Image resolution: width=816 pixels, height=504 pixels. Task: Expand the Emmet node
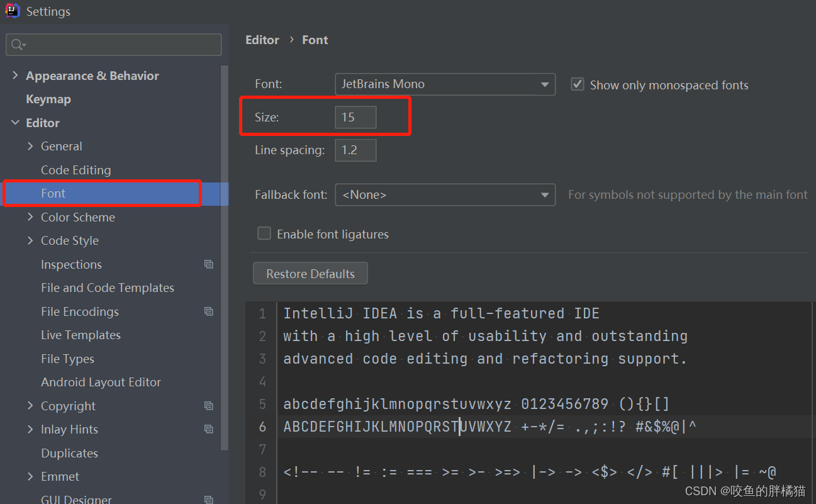[30, 476]
